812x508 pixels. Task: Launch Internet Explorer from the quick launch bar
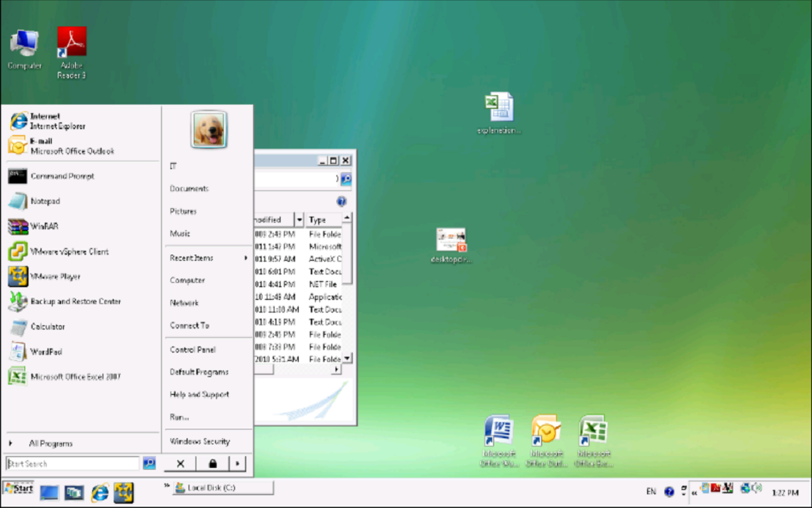[x=100, y=491]
